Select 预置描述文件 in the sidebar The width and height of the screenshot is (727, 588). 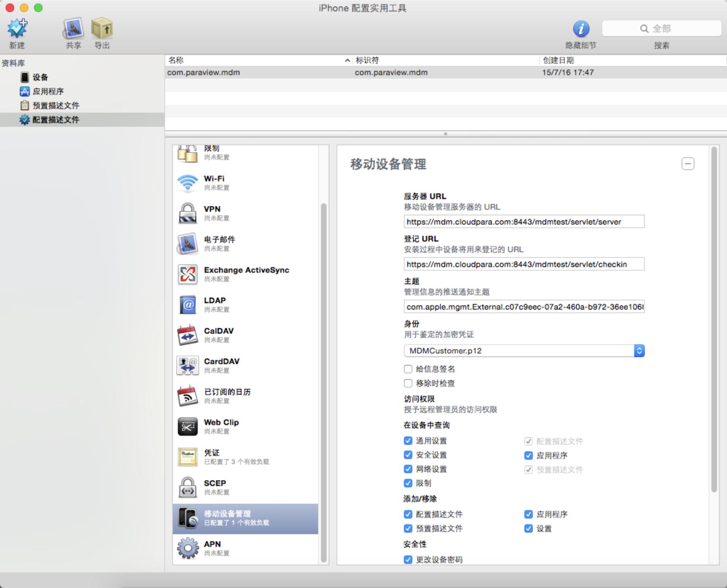tap(56, 105)
